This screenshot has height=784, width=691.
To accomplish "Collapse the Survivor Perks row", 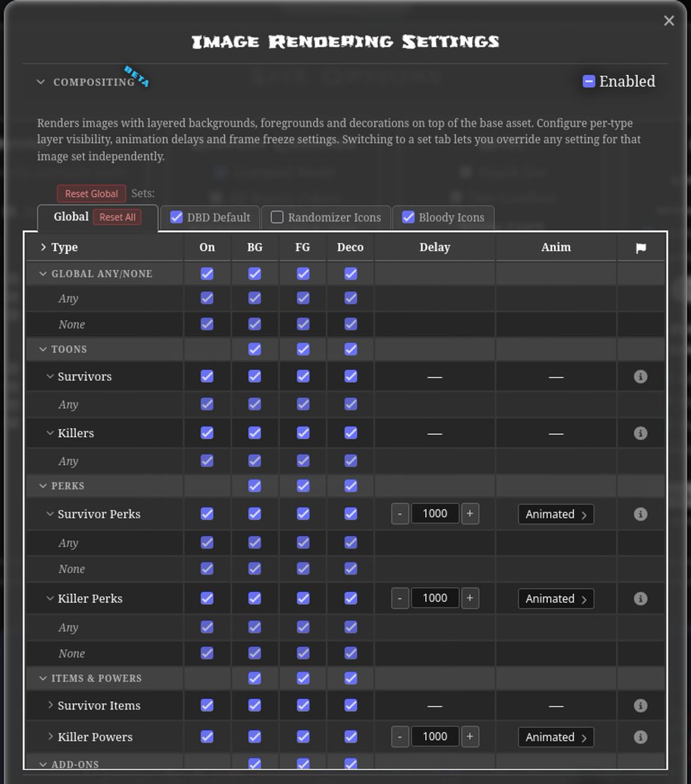I will point(50,514).
